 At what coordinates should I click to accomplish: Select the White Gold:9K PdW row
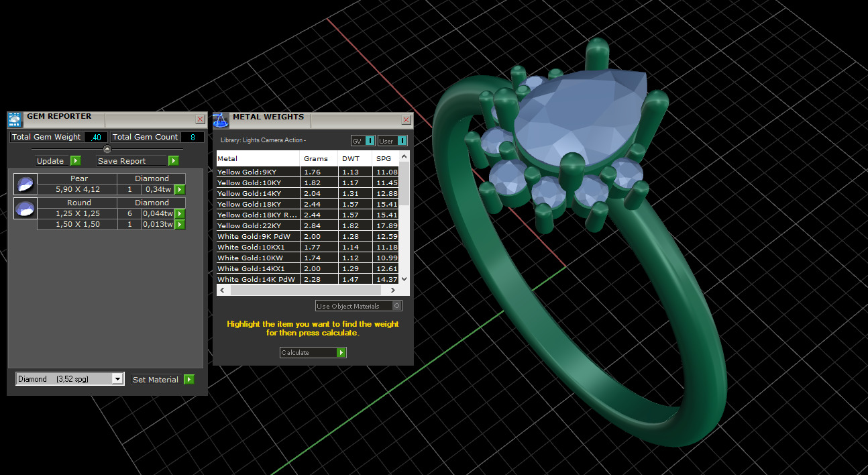click(x=307, y=236)
